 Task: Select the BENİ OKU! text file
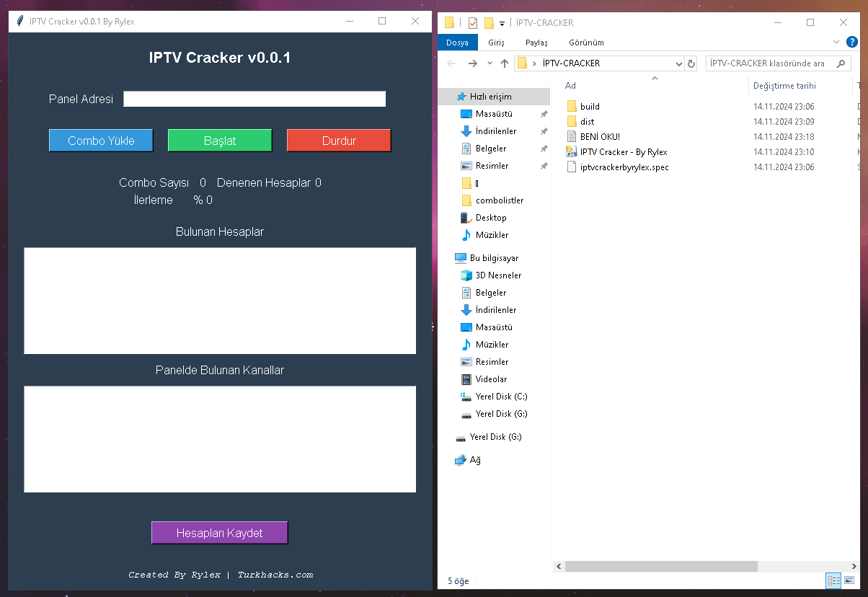coord(600,137)
